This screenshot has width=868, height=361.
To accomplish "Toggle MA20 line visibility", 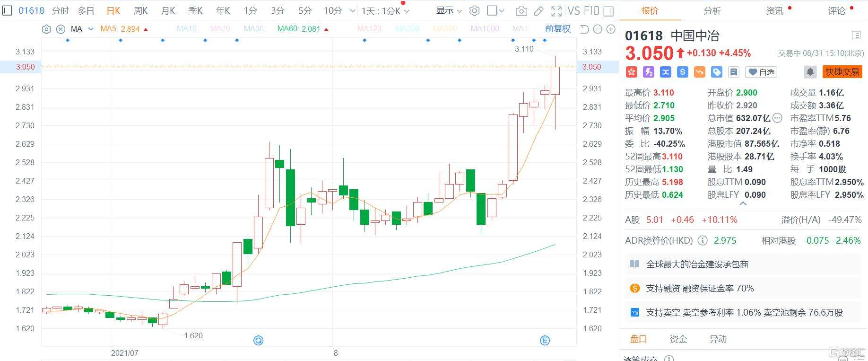I will click(220, 29).
